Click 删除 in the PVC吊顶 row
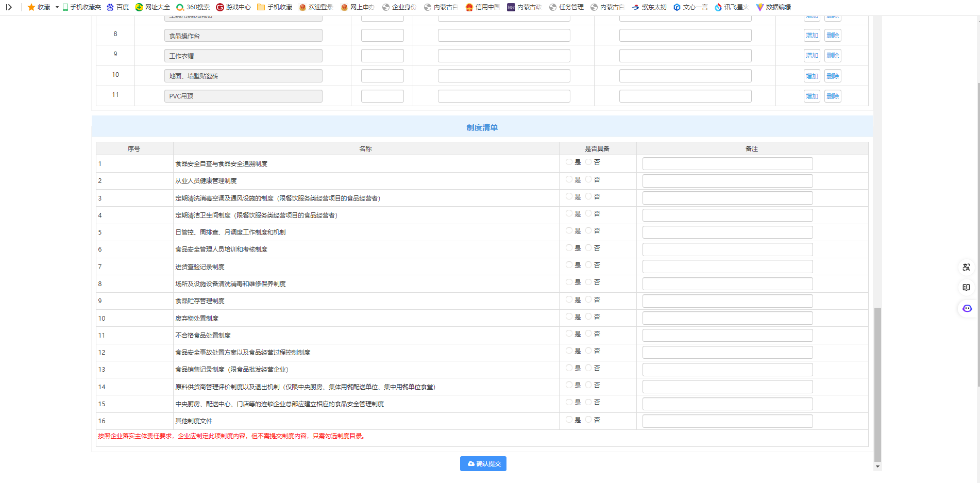 coord(833,96)
